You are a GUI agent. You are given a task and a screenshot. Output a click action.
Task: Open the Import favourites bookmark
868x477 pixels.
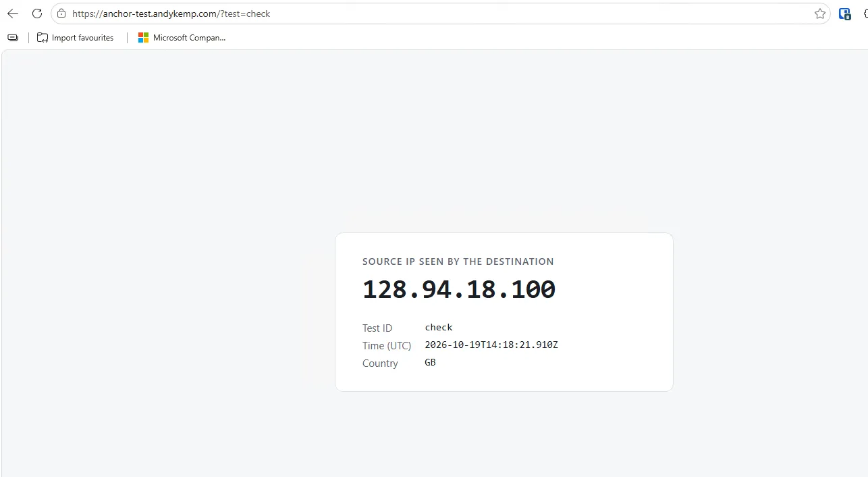[x=75, y=38]
